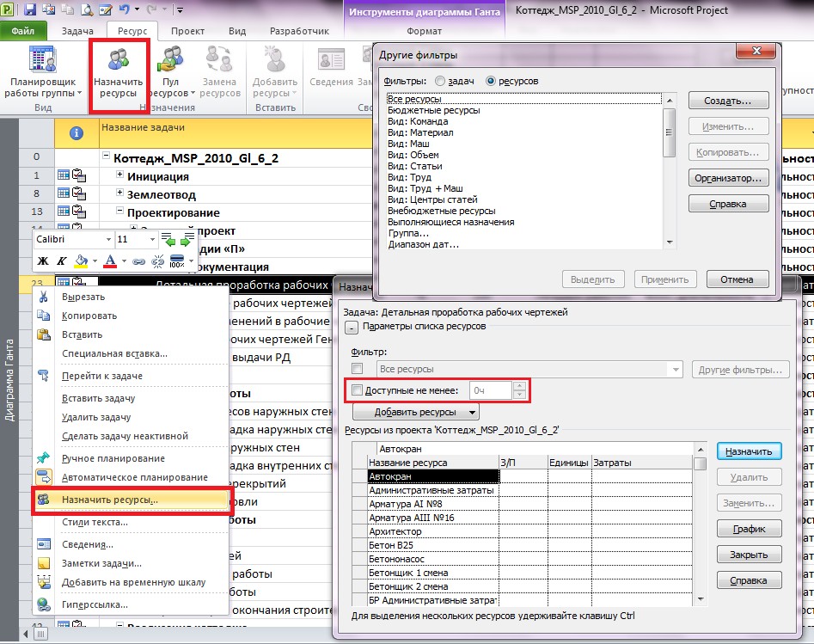Click the bold Ж icon in mini toolbar
This screenshot has height=644, width=814.
pyautogui.click(x=43, y=261)
